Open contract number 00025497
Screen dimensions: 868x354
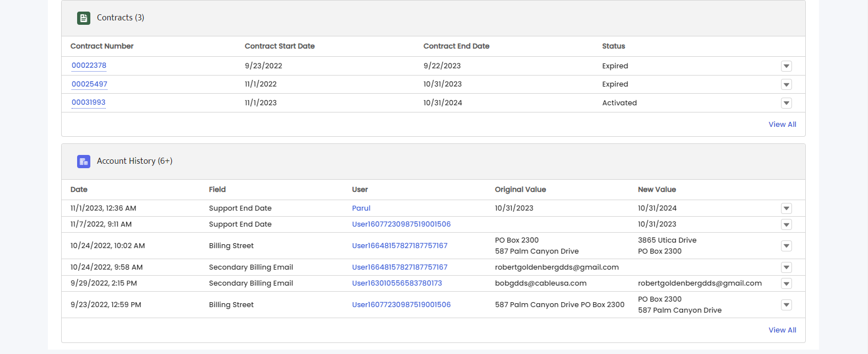coord(89,84)
